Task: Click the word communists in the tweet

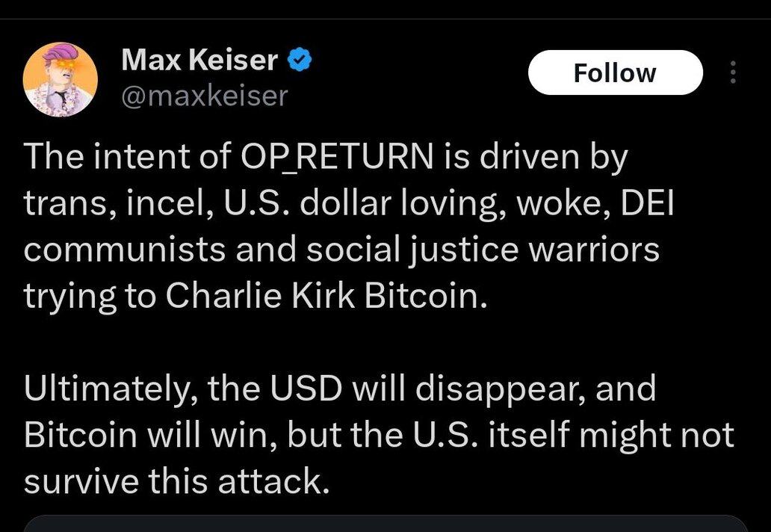Action: tap(126, 250)
